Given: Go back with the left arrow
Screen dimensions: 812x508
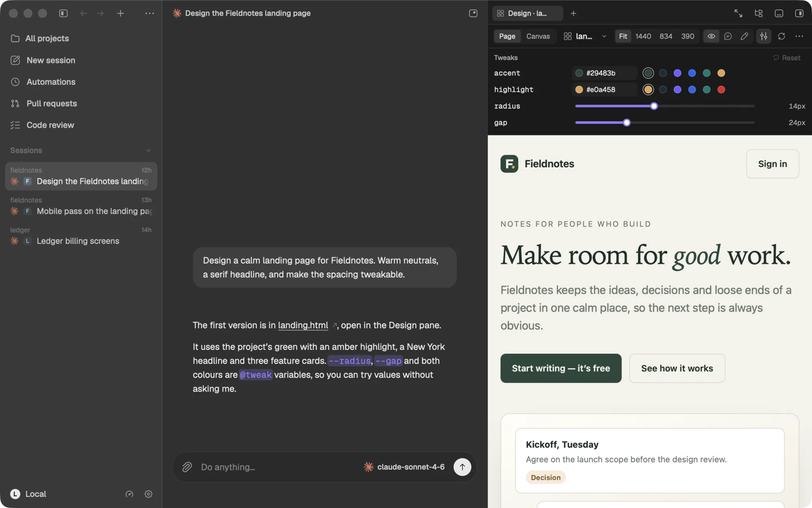Looking at the screenshot, I should click(x=84, y=13).
